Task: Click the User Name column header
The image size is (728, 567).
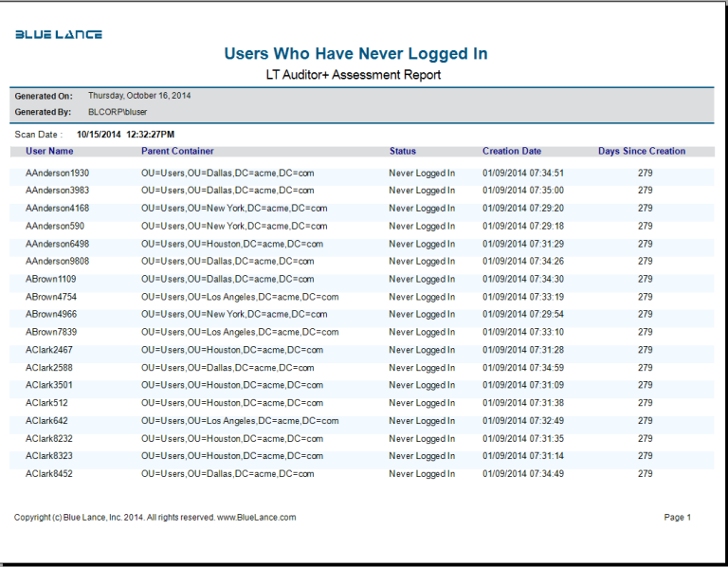Action: [49, 151]
